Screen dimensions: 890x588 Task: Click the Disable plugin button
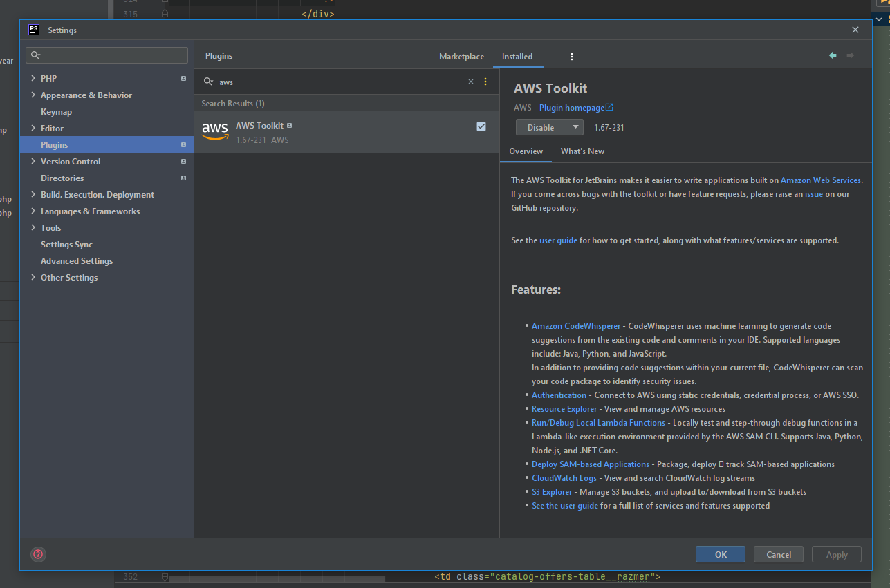tap(541, 127)
